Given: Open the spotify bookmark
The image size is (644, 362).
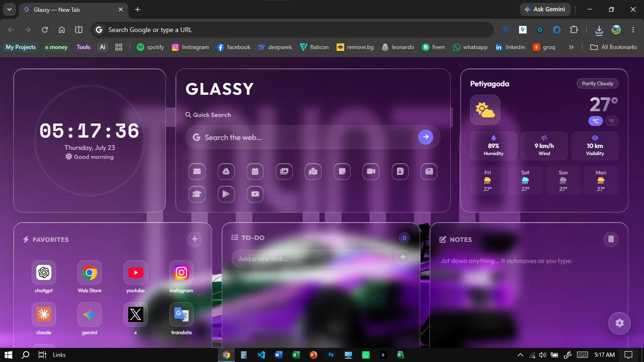Looking at the screenshot, I should tap(150, 47).
